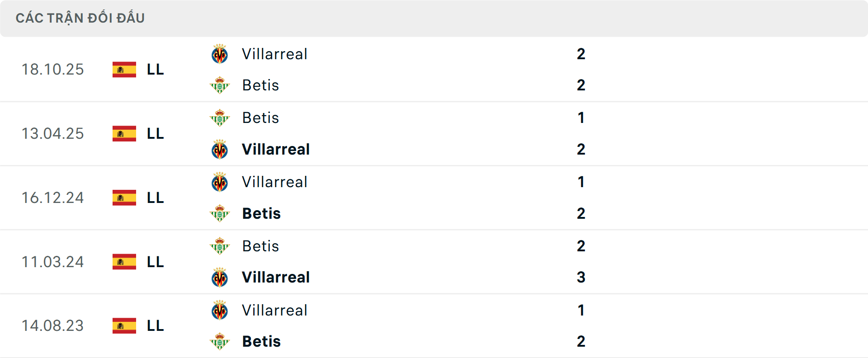This screenshot has width=868, height=358.
Task: Open bold Betis name in 14.08.23 match
Action: click(x=261, y=341)
